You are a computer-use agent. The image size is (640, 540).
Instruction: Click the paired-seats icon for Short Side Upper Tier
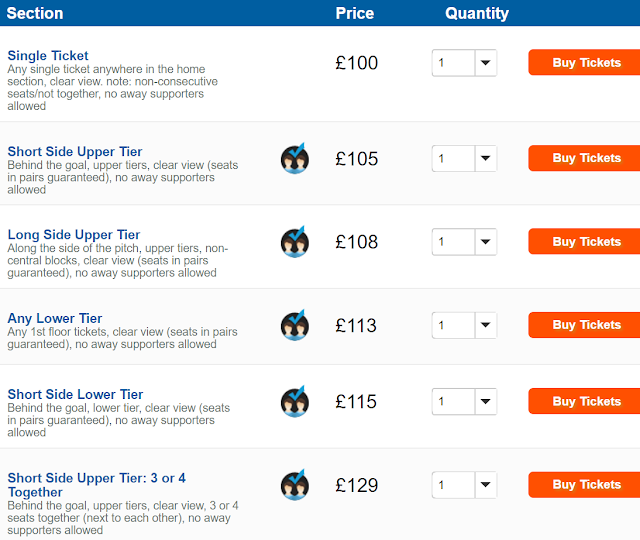[x=295, y=158]
